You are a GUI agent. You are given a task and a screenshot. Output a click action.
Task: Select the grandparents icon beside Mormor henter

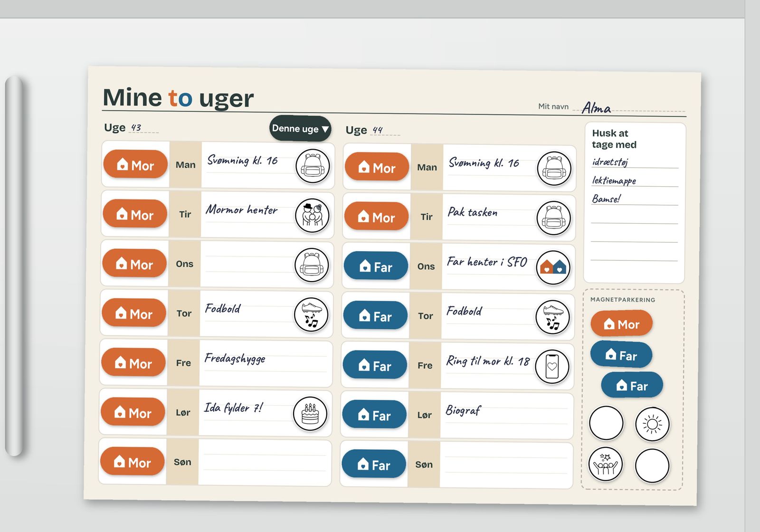(312, 216)
